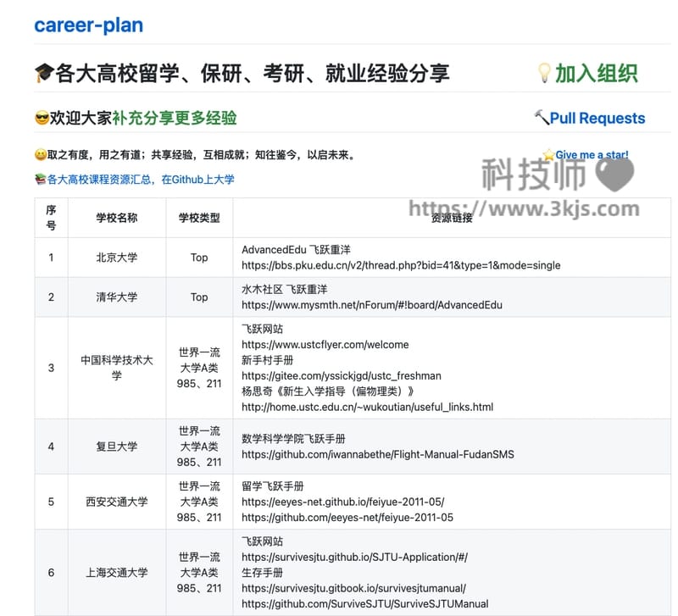The width and height of the screenshot is (678, 616).
Task: Click 新手村手册 text
Action: tap(268, 360)
